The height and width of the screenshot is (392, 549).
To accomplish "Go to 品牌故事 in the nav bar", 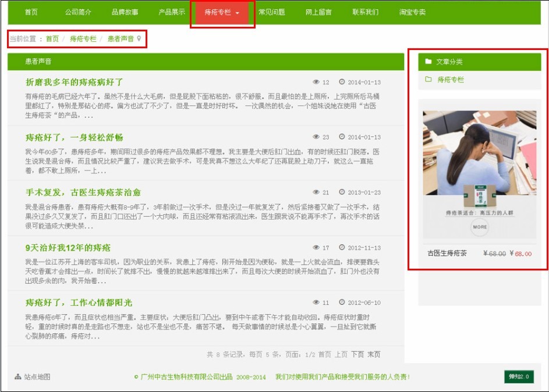I will (x=125, y=12).
